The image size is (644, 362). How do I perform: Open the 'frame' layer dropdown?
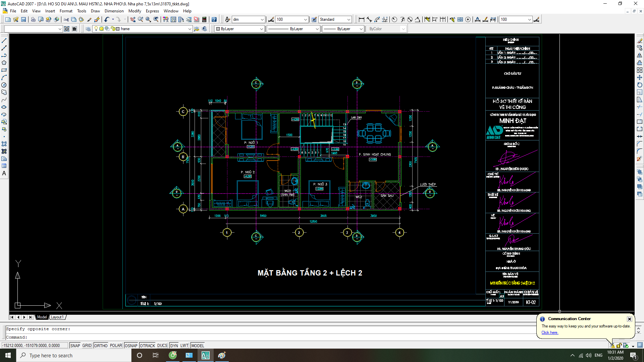(x=153, y=29)
